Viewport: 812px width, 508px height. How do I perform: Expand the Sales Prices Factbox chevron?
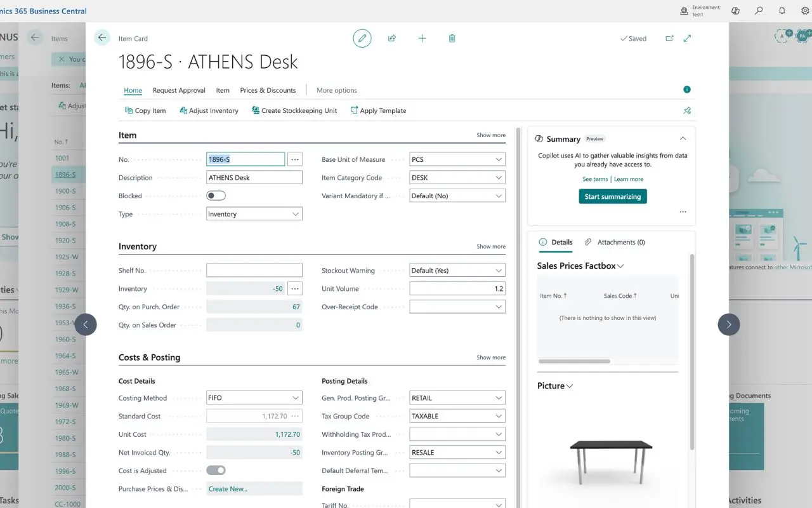620,266
